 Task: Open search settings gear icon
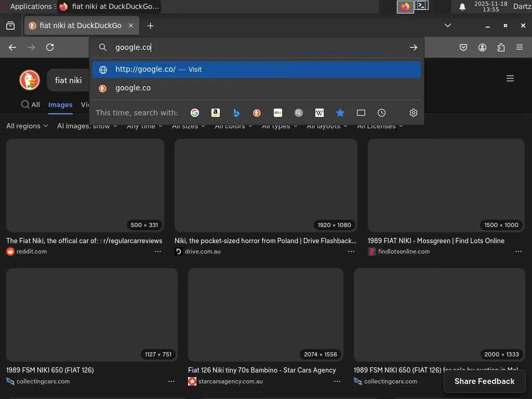pyautogui.click(x=413, y=113)
